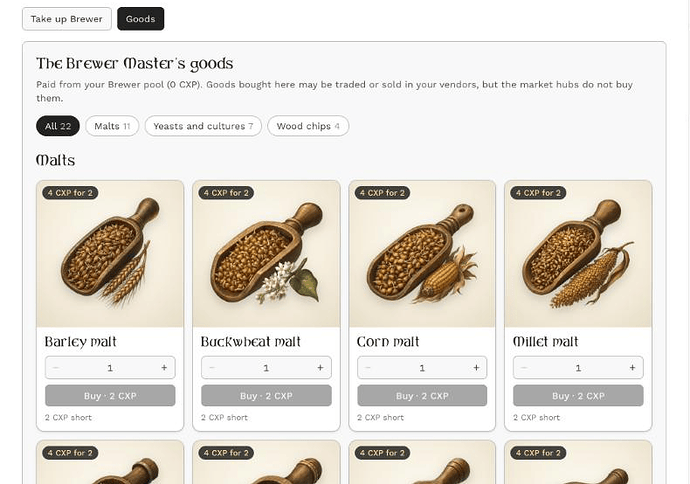Increase Millet malt quantity with plus

pyautogui.click(x=632, y=367)
